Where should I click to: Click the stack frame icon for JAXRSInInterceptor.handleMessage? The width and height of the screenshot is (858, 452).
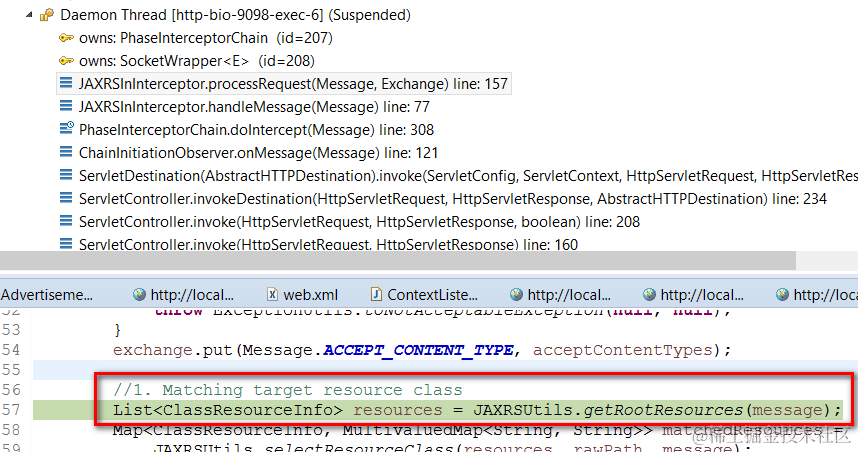(66, 106)
